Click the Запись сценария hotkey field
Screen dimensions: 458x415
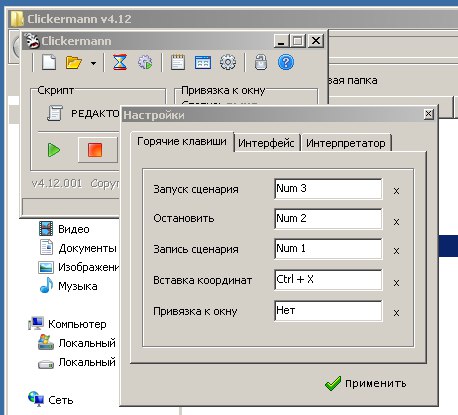328,249
